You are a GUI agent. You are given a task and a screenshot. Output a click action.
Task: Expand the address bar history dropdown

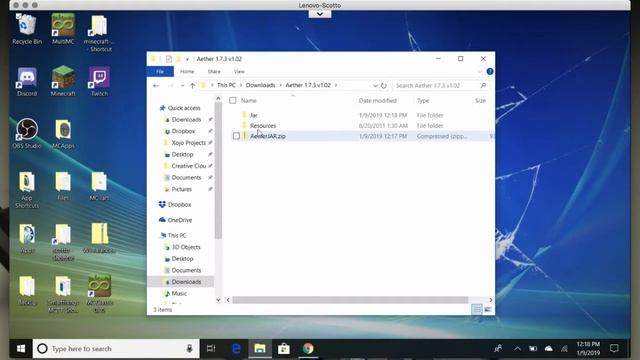(x=375, y=85)
